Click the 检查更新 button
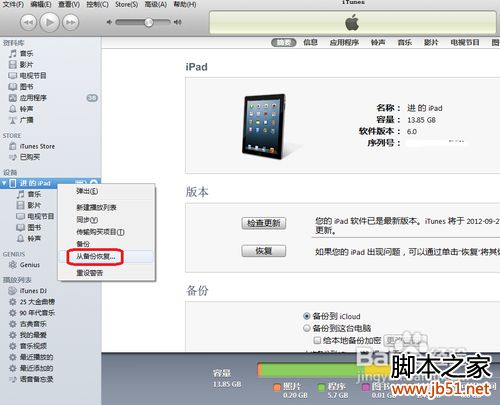 click(x=263, y=223)
